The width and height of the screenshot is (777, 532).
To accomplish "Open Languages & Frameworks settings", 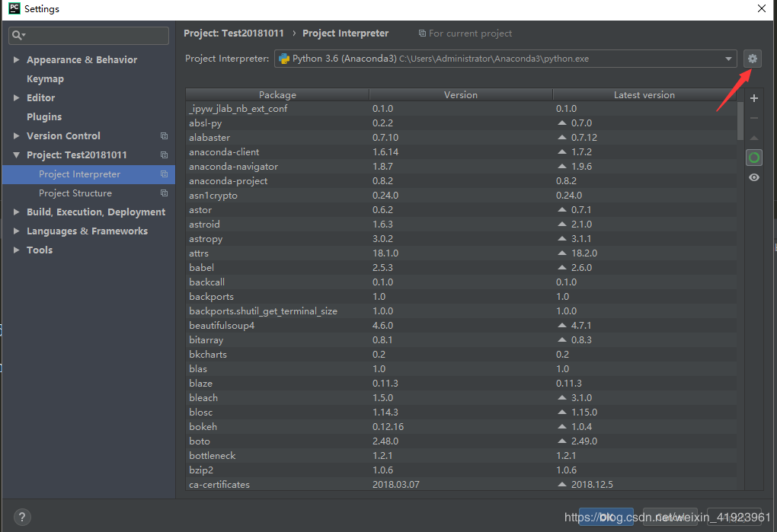I will 87,231.
